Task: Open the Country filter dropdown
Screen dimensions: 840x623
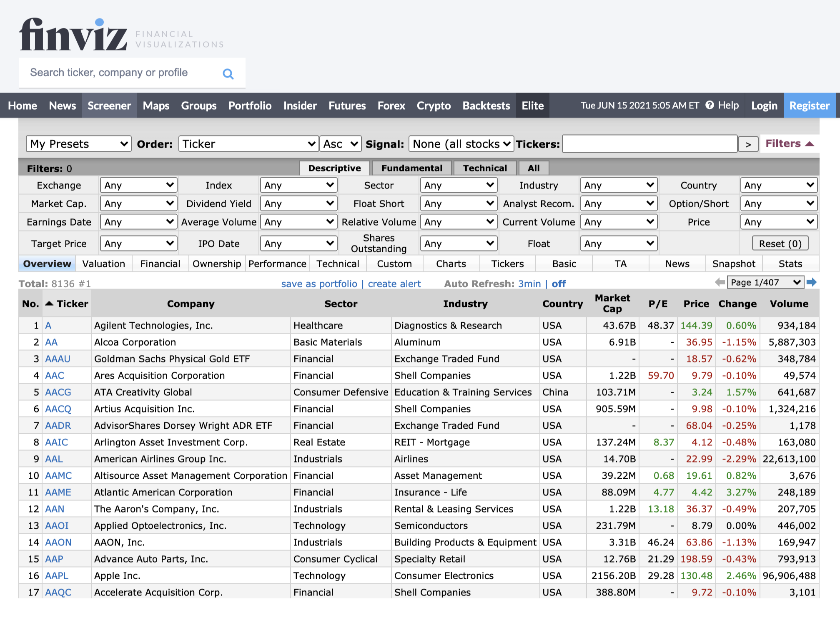Action: point(779,185)
